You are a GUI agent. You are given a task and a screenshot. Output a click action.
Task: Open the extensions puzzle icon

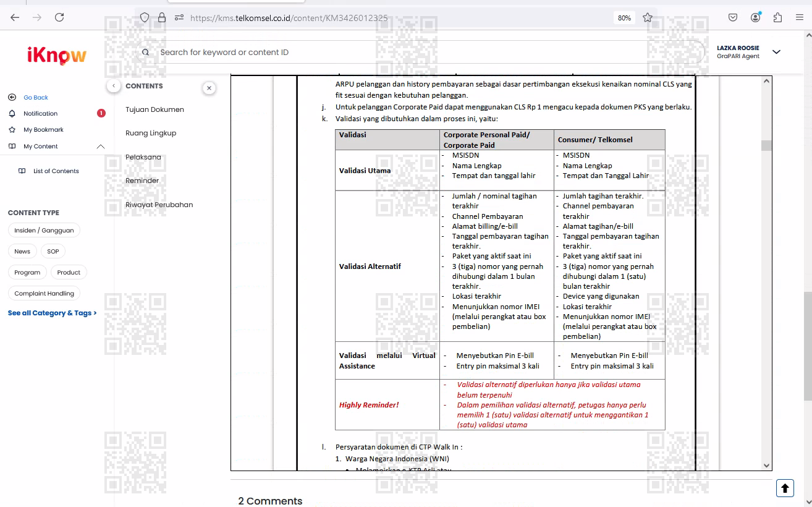[x=777, y=17]
